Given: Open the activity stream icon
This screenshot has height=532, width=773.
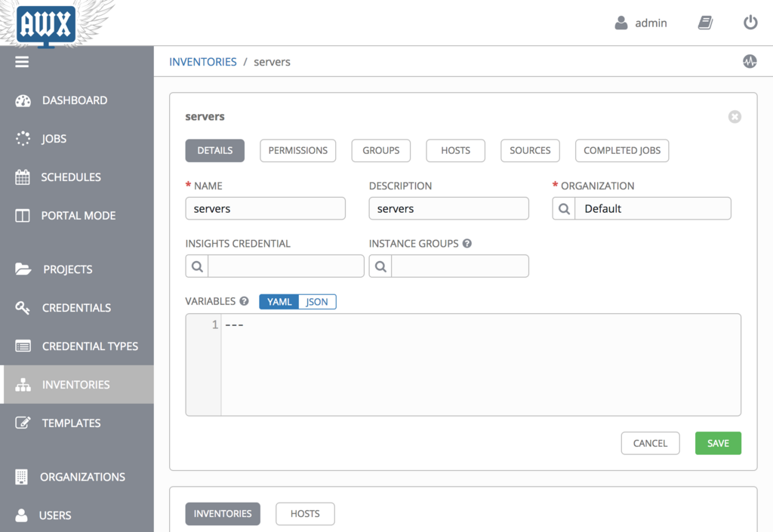Looking at the screenshot, I should click(750, 62).
